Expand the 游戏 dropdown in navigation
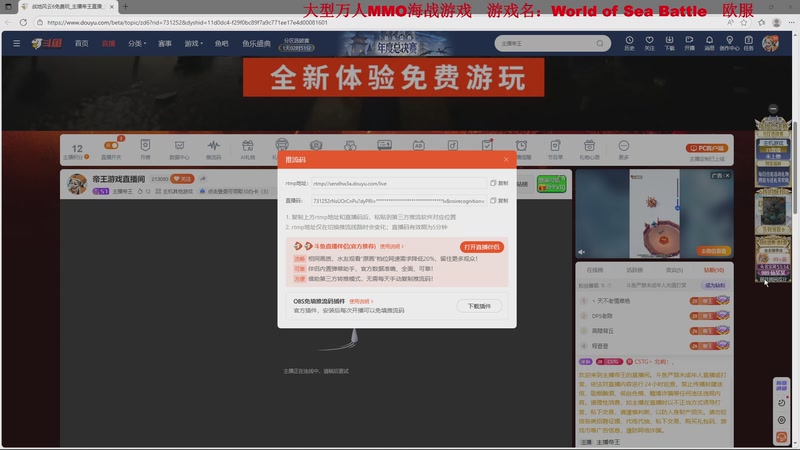800x450 pixels. tap(193, 43)
